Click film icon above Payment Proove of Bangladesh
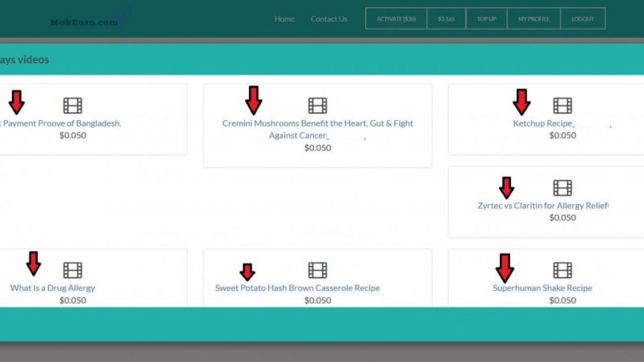The width and height of the screenshot is (644, 362). [x=73, y=106]
